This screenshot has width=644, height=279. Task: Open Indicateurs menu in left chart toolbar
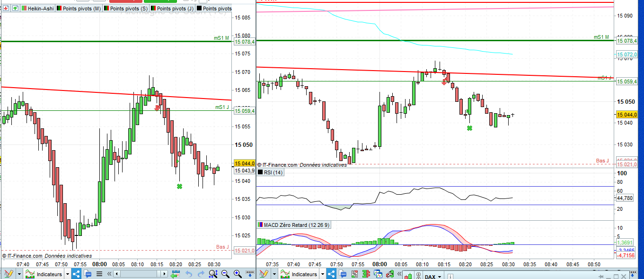coord(44,274)
